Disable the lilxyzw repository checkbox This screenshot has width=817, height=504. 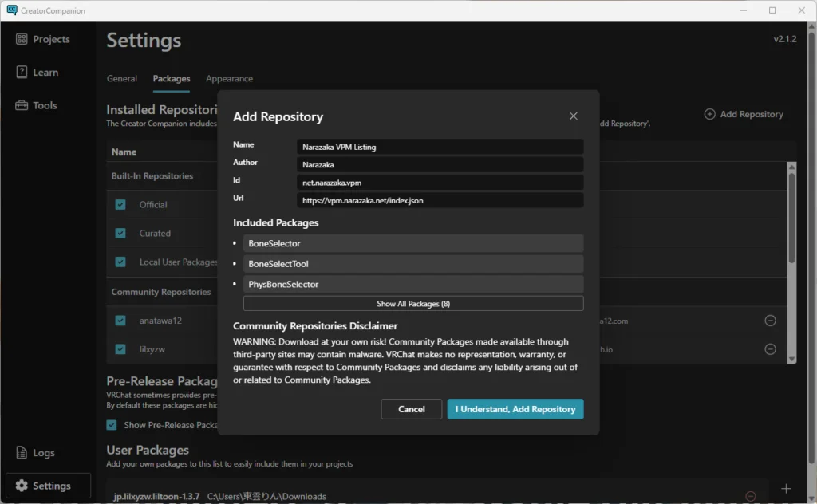click(x=120, y=348)
